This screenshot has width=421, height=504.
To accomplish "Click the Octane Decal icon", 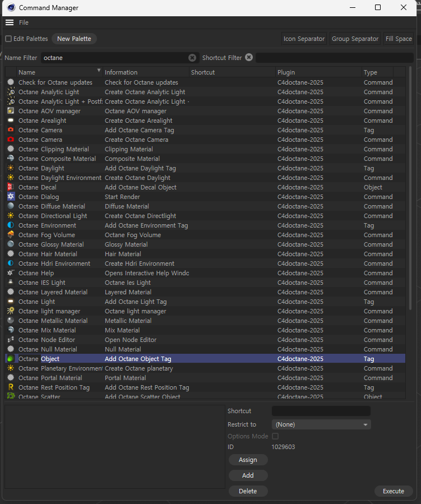I will 11,187.
